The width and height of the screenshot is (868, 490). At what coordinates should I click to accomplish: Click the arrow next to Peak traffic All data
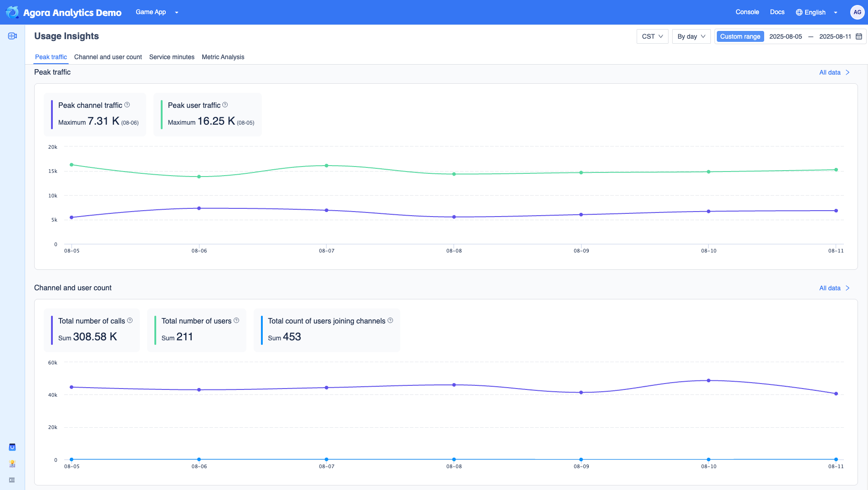coord(848,72)
